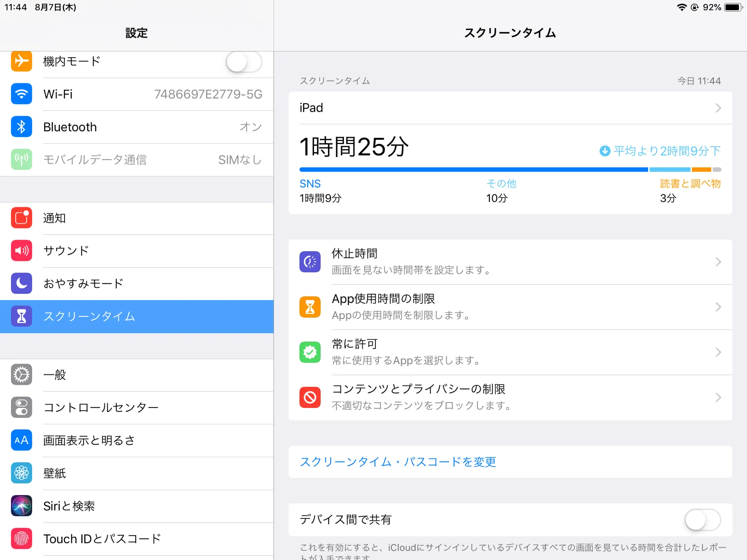Open Always Allowed (常に許可) chevron
This screenshot has width=747, height=560.
pos(718,352)
